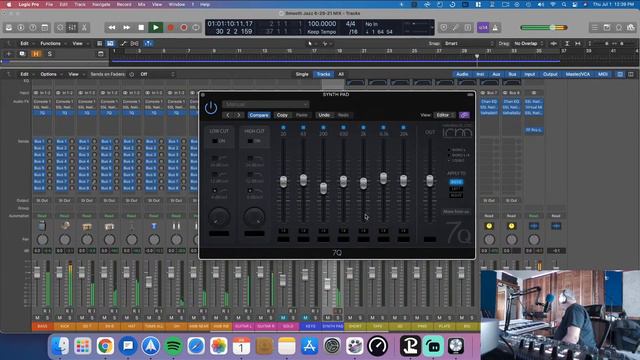Select BOTH under Apply To
Image resolution: width=640 pixels, height=360 pixels.
(x=456, y=182)
